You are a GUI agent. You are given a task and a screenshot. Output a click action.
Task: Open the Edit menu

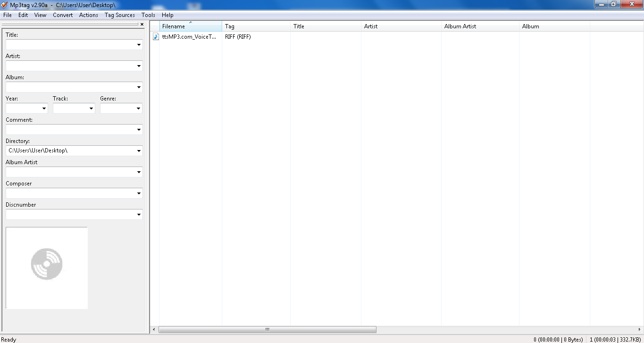click(23, 15)
